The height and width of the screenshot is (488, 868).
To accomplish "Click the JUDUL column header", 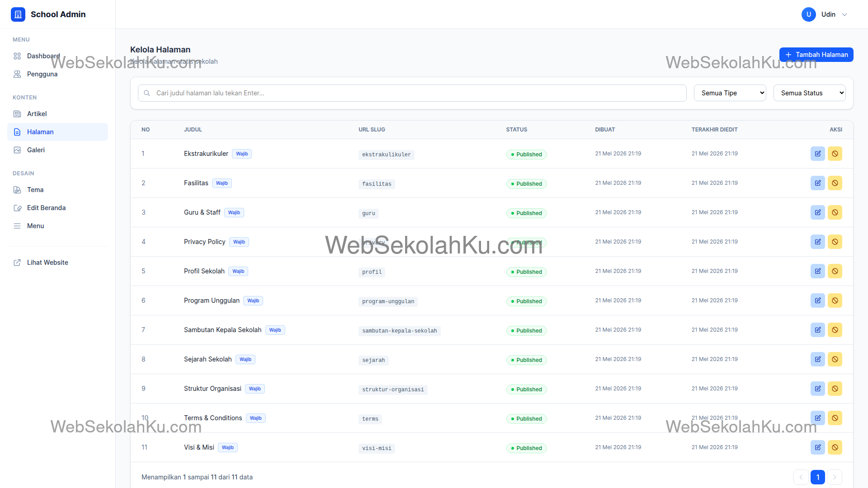I will coord(193,130).
